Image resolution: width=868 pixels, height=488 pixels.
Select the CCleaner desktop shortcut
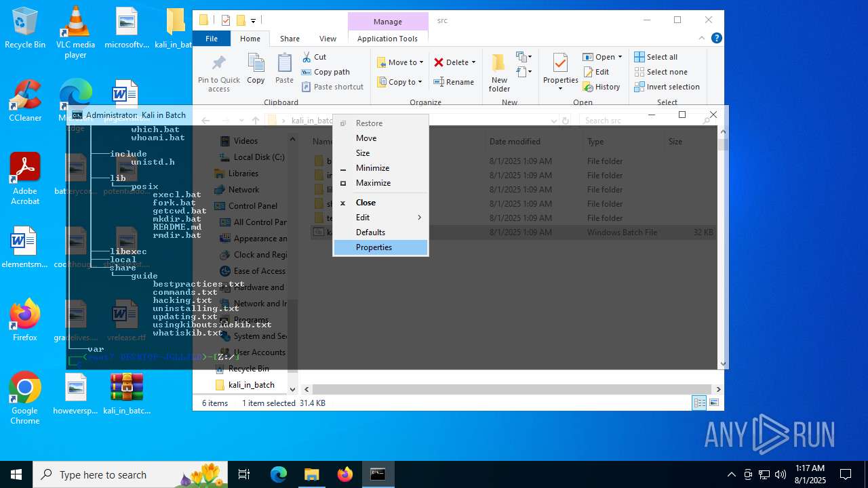(25, 100)
